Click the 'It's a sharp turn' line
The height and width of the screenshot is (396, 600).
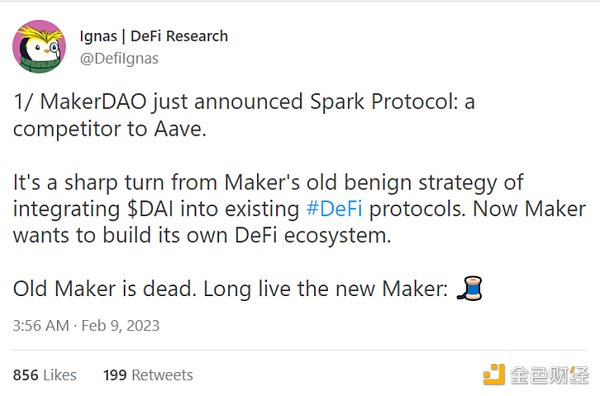[x=268, y=182]
